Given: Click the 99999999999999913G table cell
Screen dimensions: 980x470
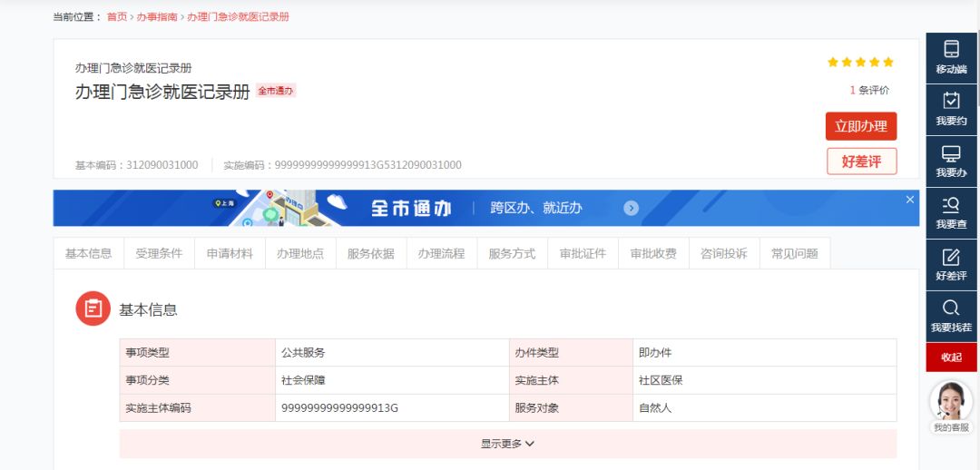Looking at the screenshot, I should (x=393, y=408).
